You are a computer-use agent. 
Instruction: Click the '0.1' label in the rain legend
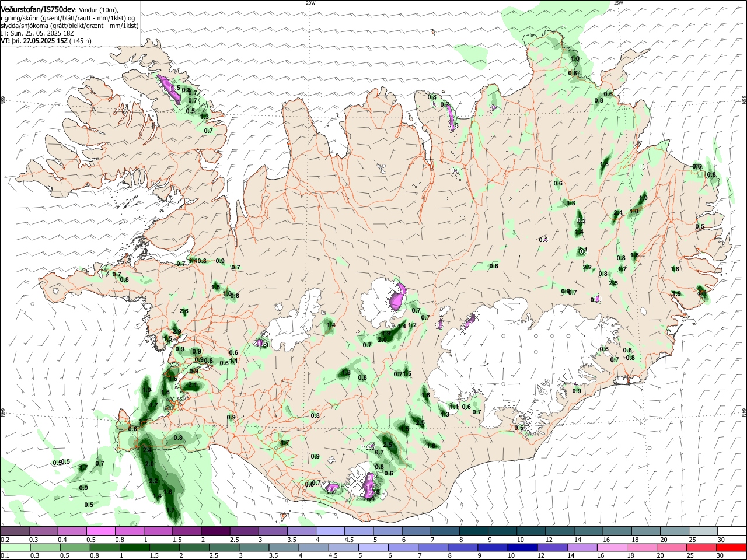[x=5, y=556]
